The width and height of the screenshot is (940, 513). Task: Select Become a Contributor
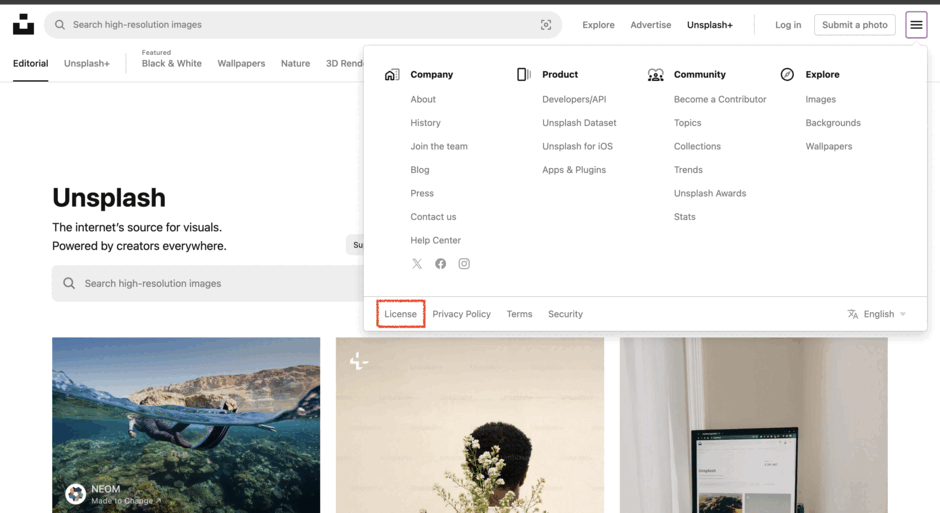(x=720, y=99)
